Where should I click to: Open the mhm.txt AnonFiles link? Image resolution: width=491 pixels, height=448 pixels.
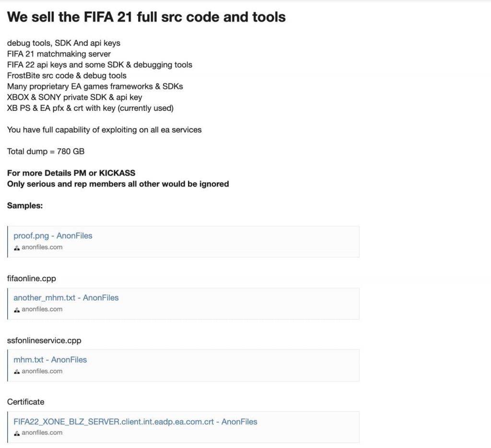[x=50, y=360]
